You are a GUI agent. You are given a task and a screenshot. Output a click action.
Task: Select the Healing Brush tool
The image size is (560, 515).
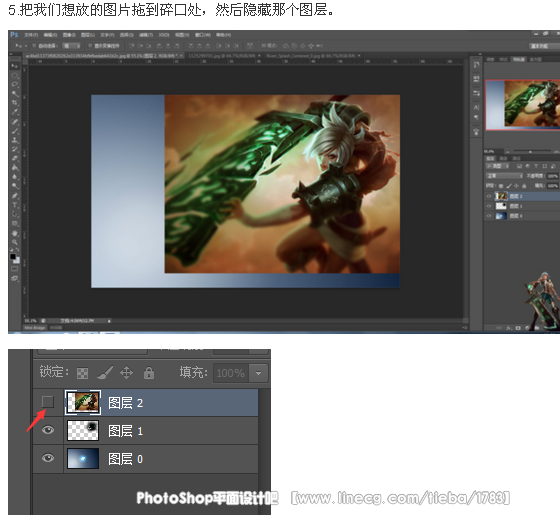click(x=14, y=121)
